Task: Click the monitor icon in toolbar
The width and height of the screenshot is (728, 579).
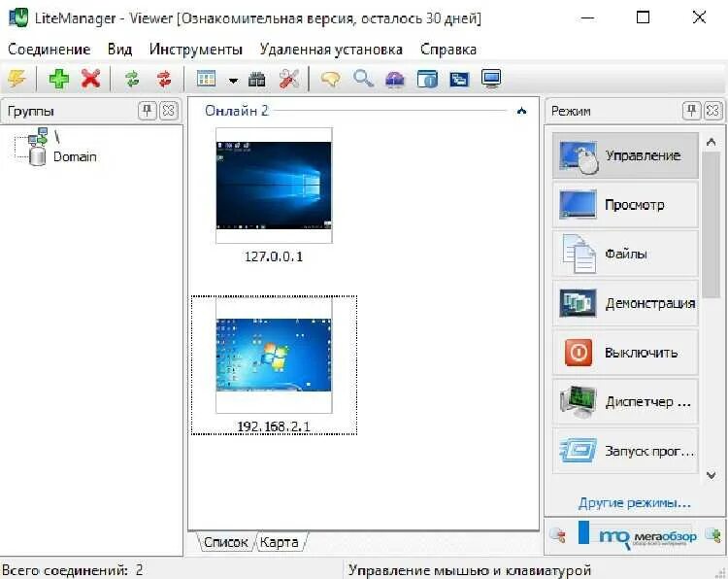Action: [491, 78]
